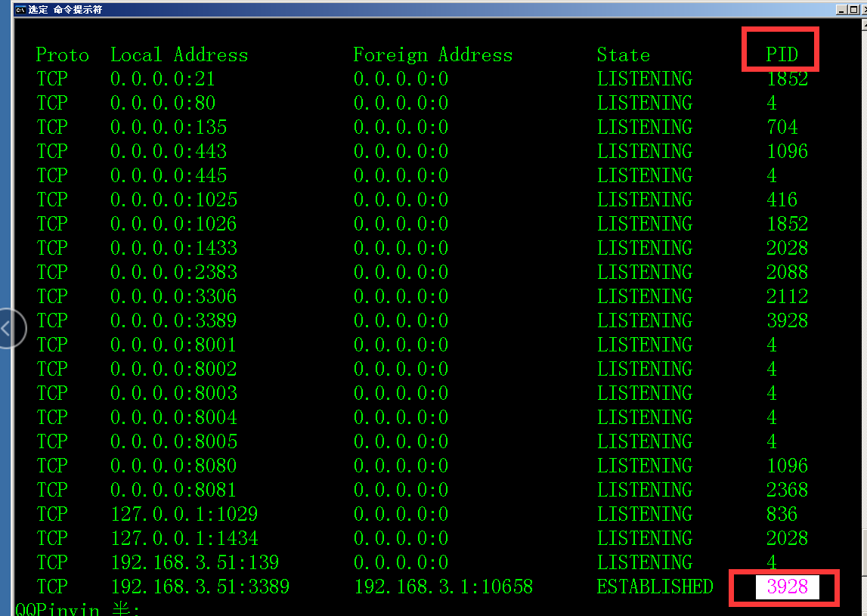The width and height of the screenshot is (867, 616).
Task: Click local address 0.0.0.0:2383
Action: point(174,273)
